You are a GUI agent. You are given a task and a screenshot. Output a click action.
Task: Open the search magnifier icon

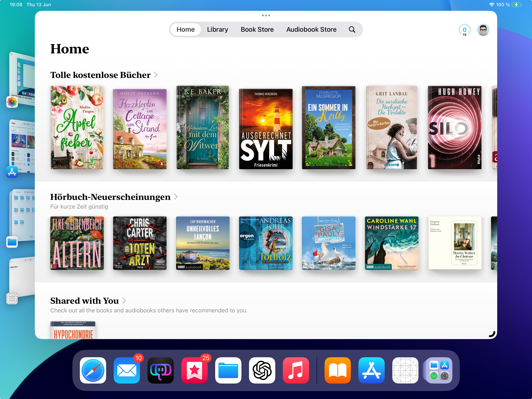[x=352, y=29]
